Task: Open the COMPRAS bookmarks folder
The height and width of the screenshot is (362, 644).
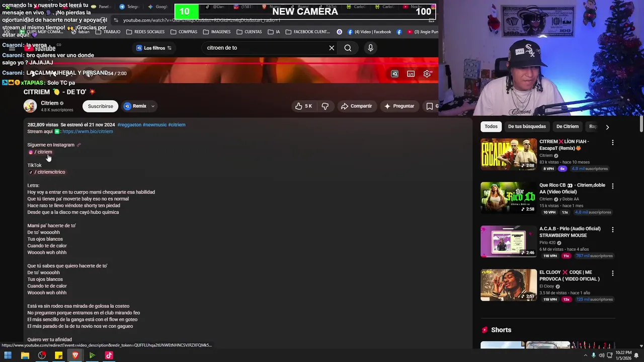Action: coord(184,32)
